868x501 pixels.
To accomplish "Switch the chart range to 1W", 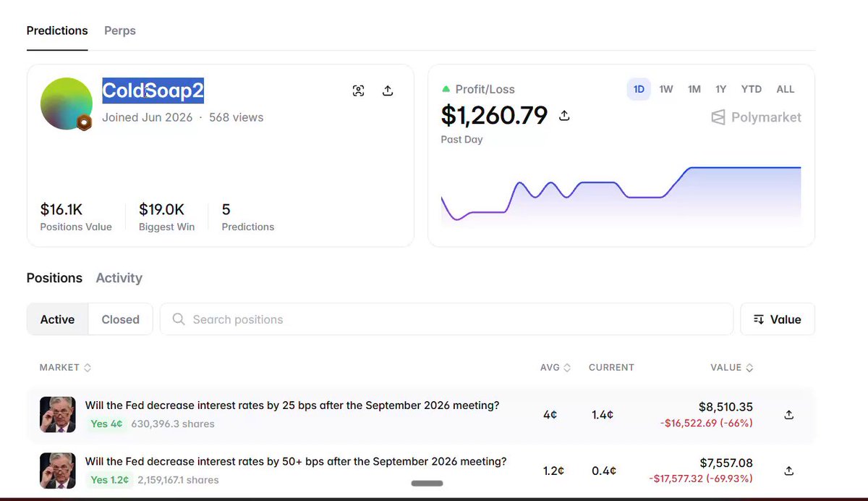I will [x=666, y=89].
